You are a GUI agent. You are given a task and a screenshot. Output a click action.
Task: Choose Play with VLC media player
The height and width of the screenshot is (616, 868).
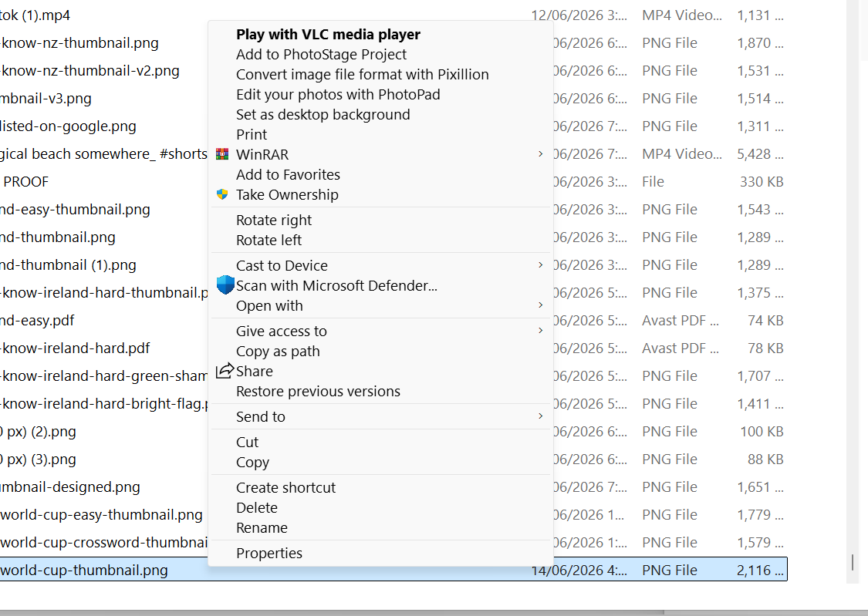click(328, 34)
